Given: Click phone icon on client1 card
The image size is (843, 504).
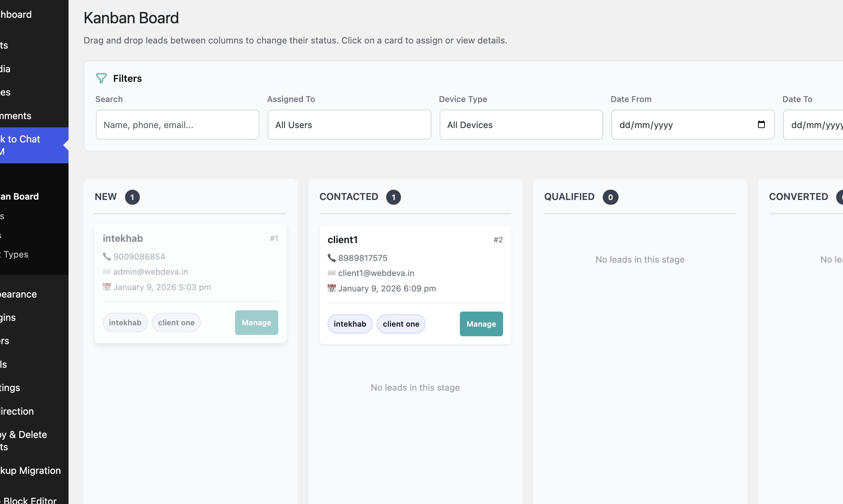Looking at the screenshot, I should coord(331,258).
